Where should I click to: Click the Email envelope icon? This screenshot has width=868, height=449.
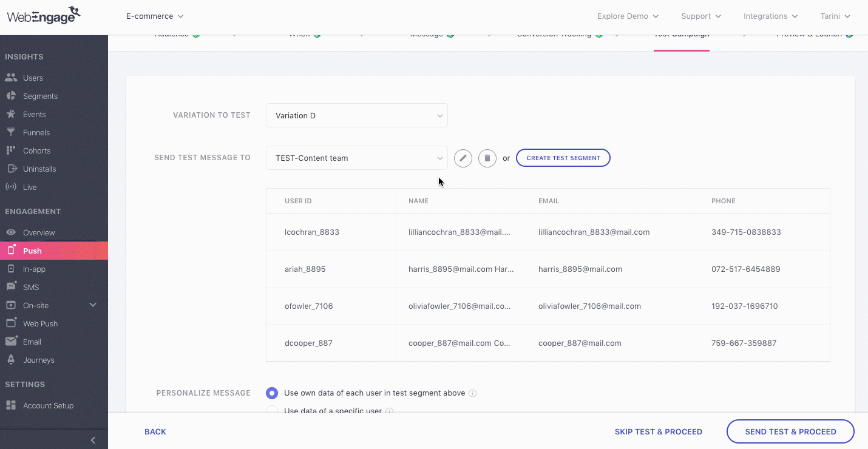[11, 342]
